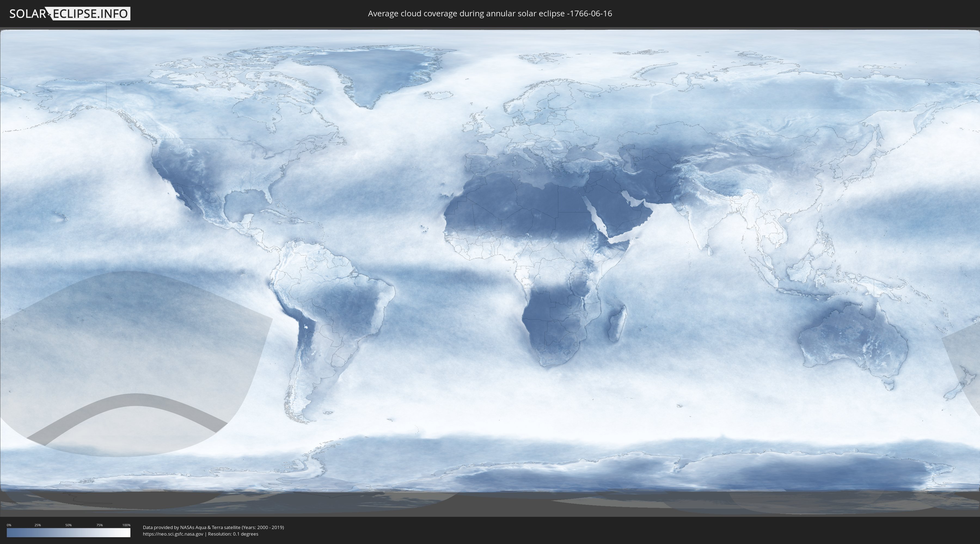Click the average cloud coverage title text

click(490, 14)
